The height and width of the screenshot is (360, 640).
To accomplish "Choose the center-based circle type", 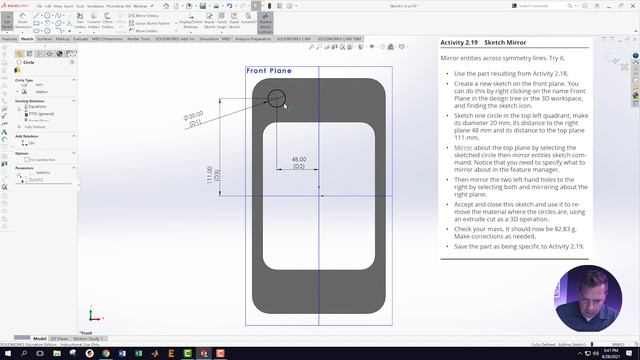I will click(x=24, y=84).
